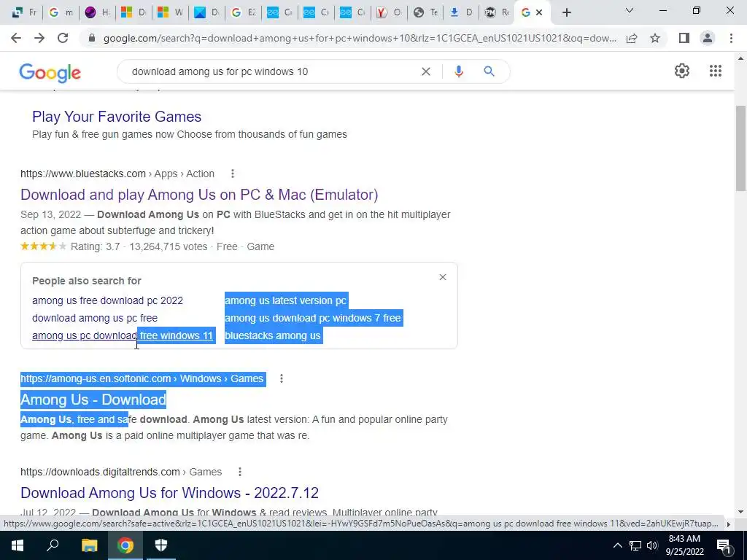Click inside the Google search input field

pyautogui.click(x=271, y=71)
